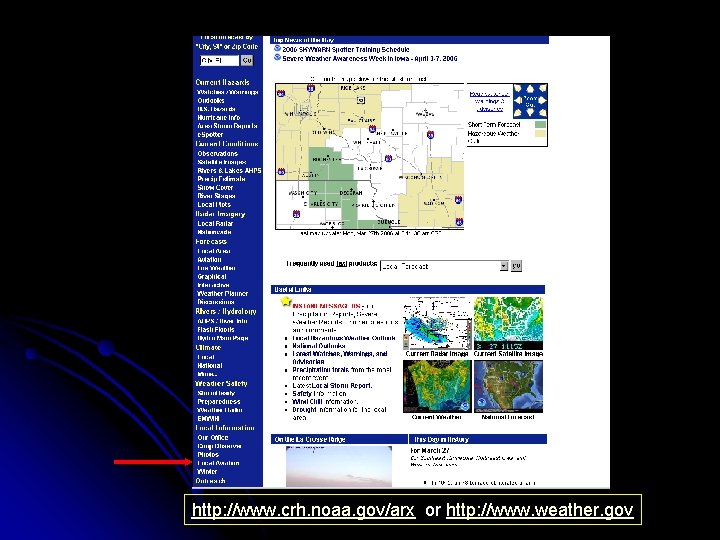Open Flash Floods sidebar link
Screen dimensions: 720x540
(215, 330)
